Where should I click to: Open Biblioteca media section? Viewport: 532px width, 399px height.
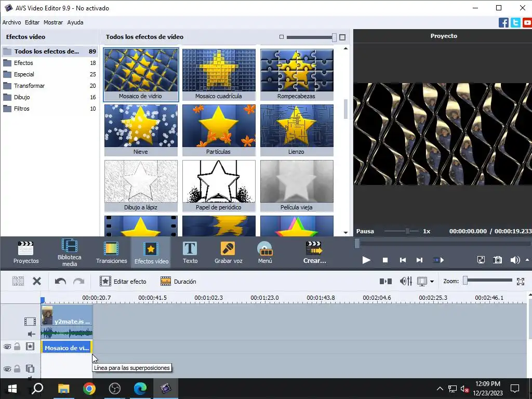(x=69, y=252)
